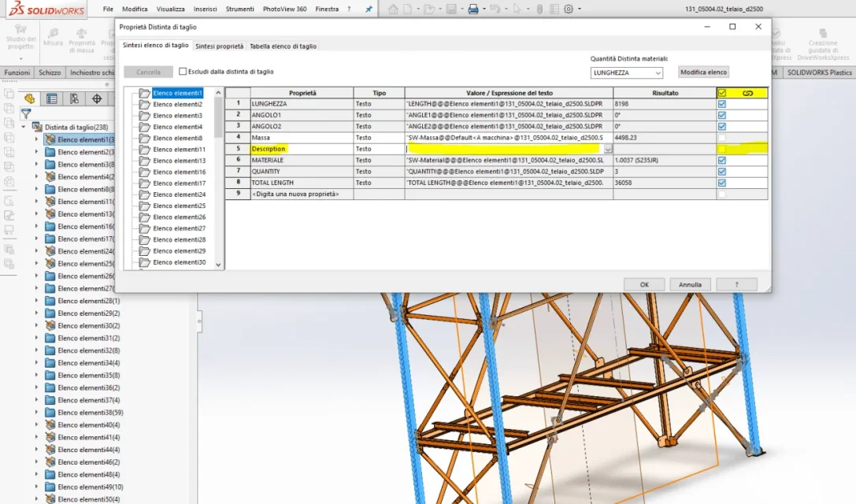Click the Print icon in top toolbar
Image resolution: width=856 pixels, height=504 pixels.
coord(473,9)
